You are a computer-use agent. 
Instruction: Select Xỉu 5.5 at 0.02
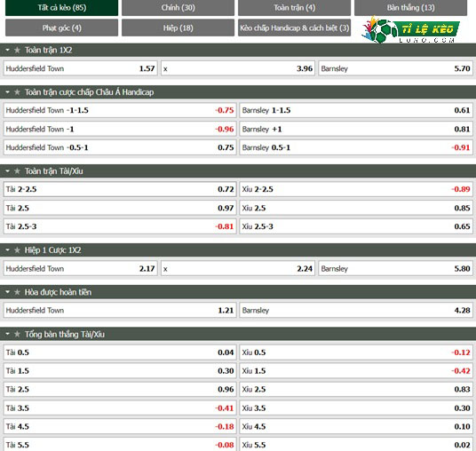356,444
